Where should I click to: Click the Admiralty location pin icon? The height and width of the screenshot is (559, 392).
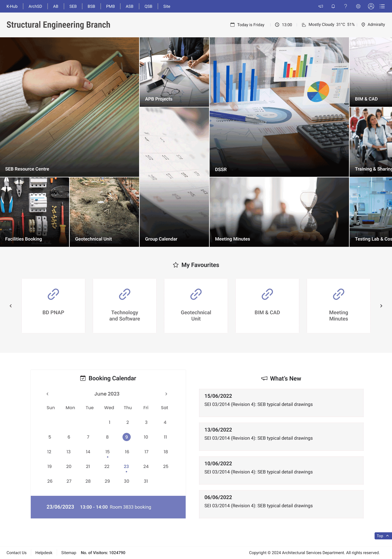click(x=363, y=25)
